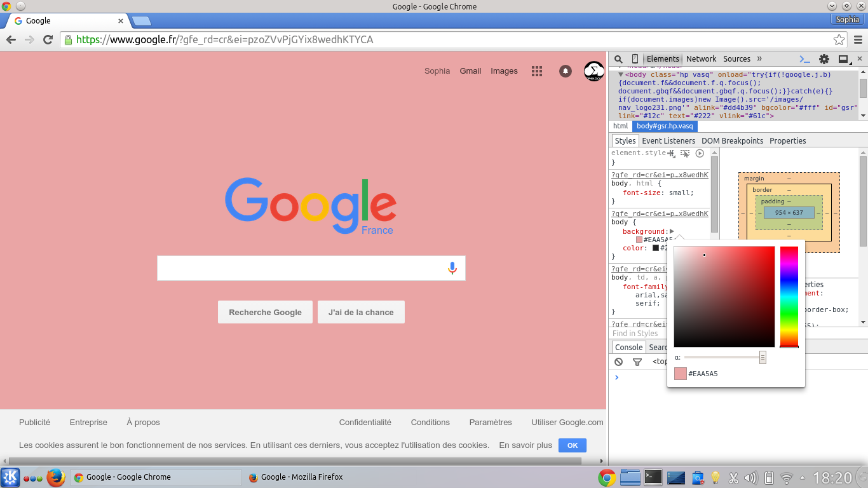Viewport: 868px width, 488px height.
Task: Click the new style rule plus icon
Action: click(672, 153)
